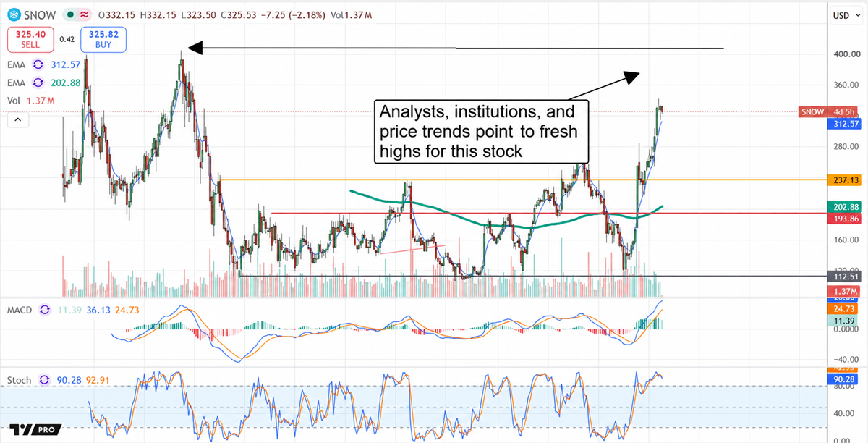The height and width of the screenshot is (443, 868).
Task: Click the opening price O332.15
Action: tap(118, 14)
